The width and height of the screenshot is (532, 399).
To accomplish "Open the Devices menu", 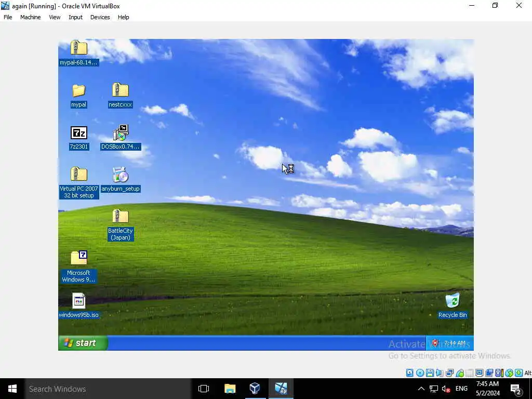I will (100, 17).
